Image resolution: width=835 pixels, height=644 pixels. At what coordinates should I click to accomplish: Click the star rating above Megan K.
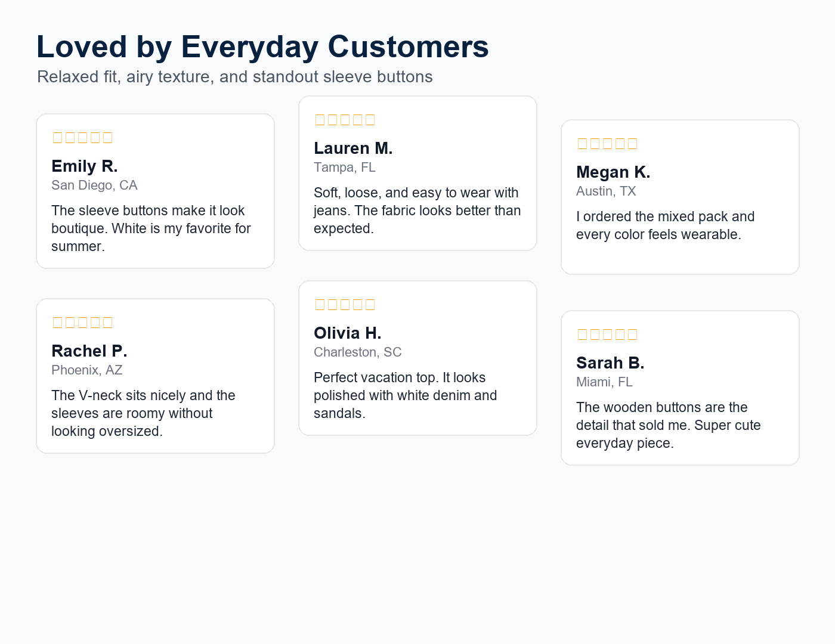607,144
